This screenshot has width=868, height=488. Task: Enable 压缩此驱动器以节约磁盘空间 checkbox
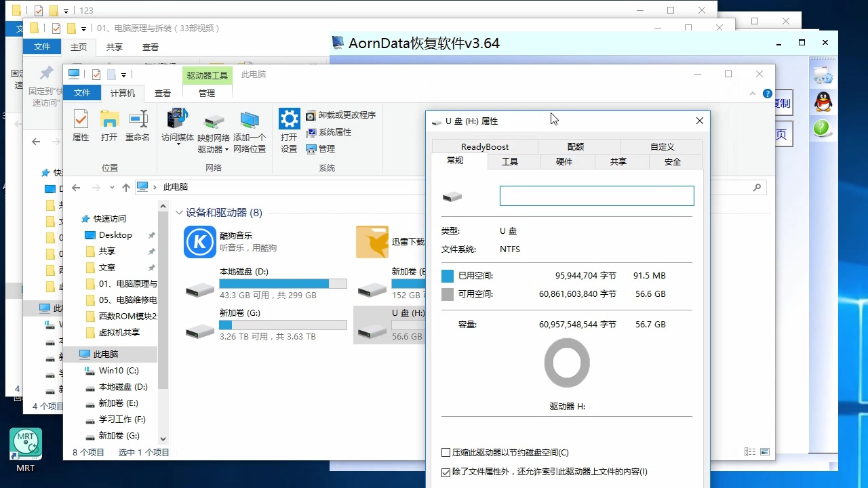[446, 452]
